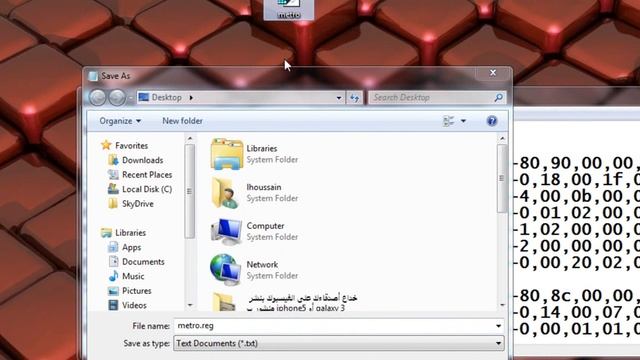Click the Libraries heading in navigation pane
640x360 pixels.
[x=130, y=233]
